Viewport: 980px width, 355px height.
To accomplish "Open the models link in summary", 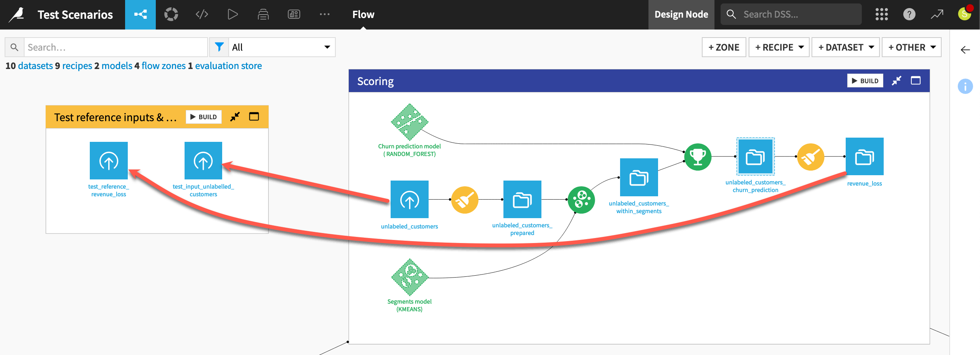I will 117,66.
